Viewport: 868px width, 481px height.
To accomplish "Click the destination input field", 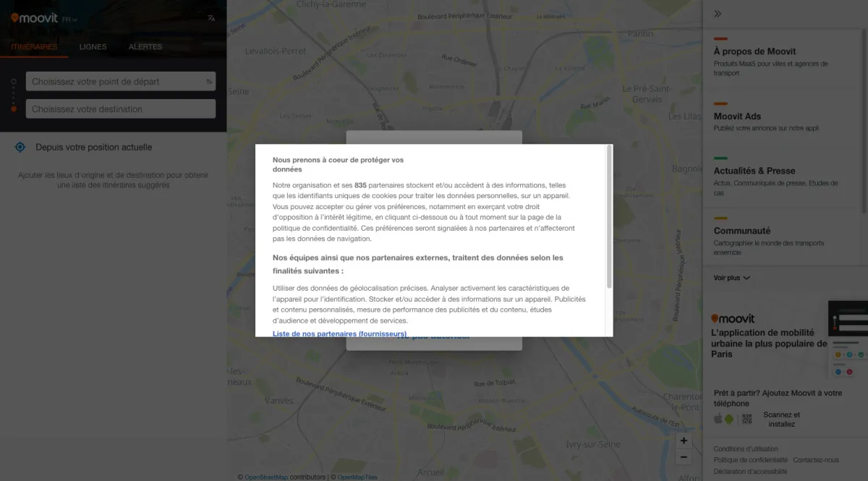I will coord(121,109).
